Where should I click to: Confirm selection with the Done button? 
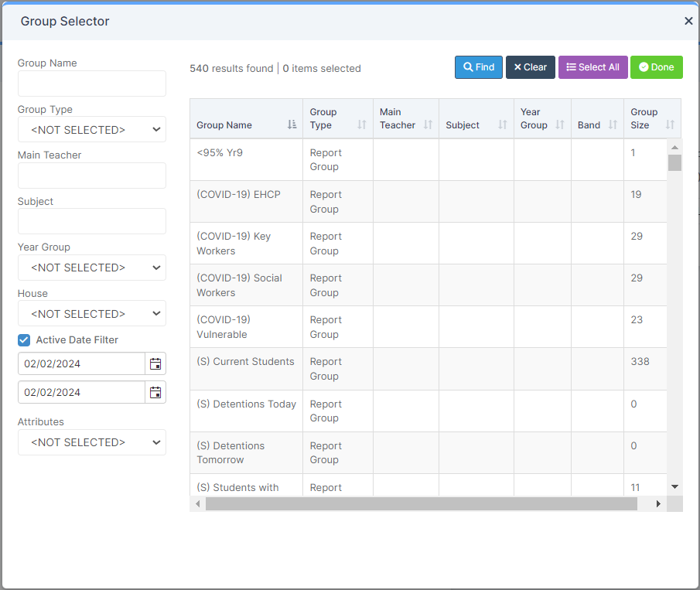pos(656,67)
